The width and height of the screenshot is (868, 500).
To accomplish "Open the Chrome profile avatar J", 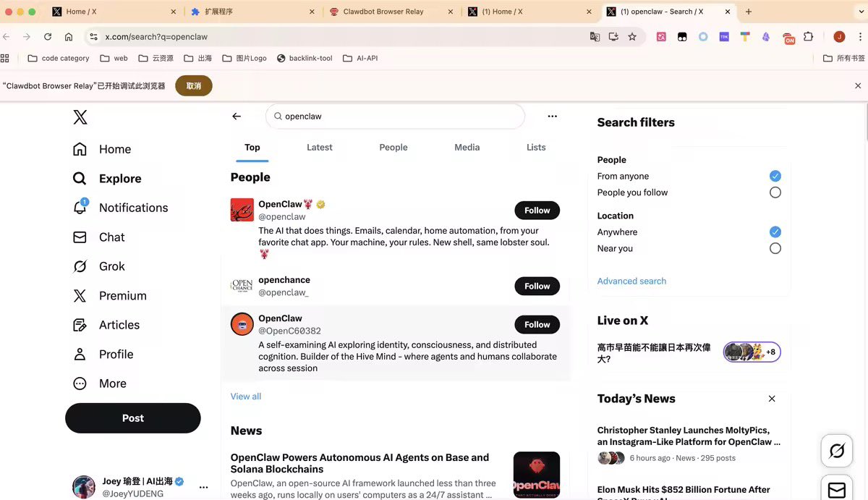I will (x=839, y=36).
